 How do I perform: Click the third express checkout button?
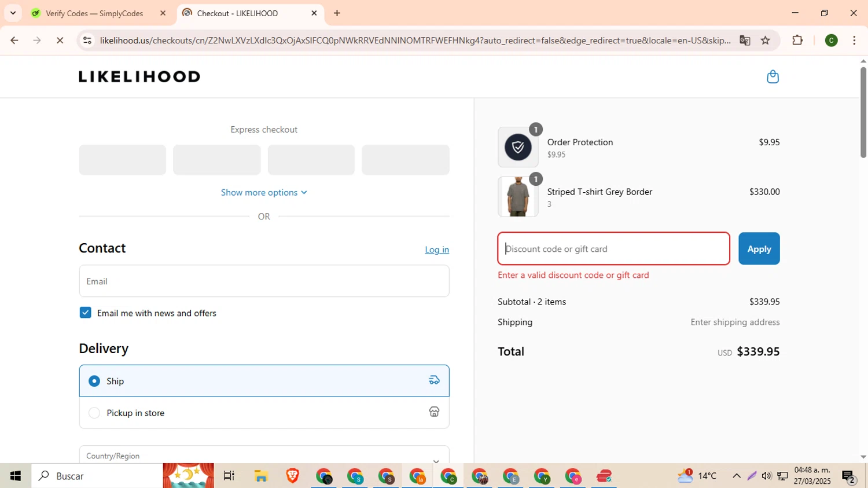click(x=311, y=160)
